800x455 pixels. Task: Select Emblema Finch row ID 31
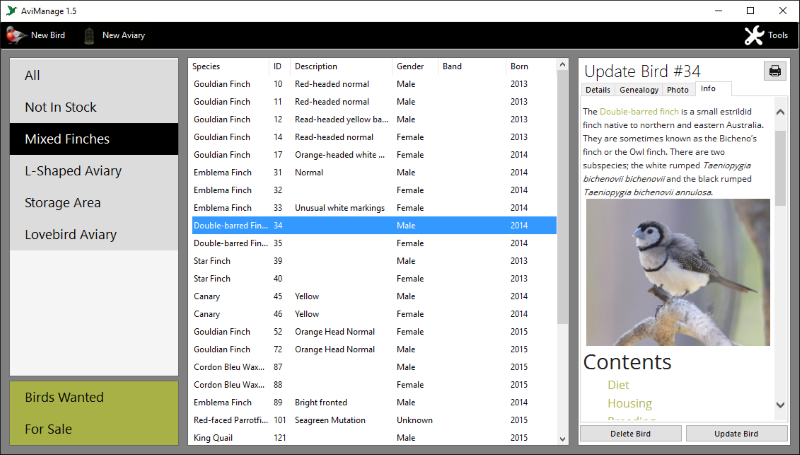374,172
